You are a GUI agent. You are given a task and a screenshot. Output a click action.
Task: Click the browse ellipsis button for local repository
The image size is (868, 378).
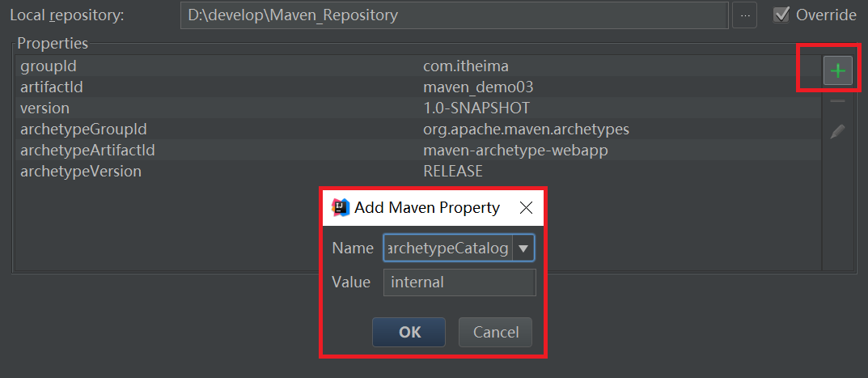coord(744,15)
